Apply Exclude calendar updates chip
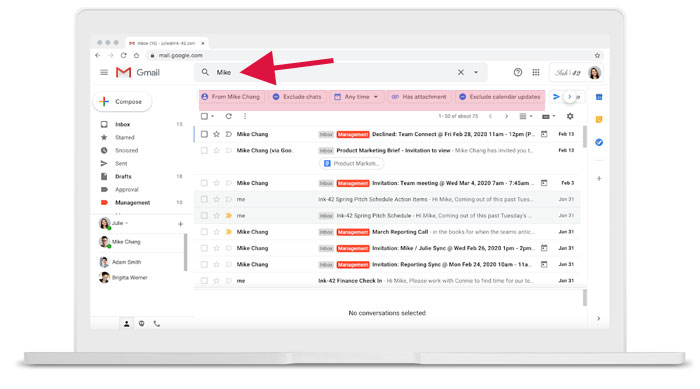 click(x=500, y=97)
